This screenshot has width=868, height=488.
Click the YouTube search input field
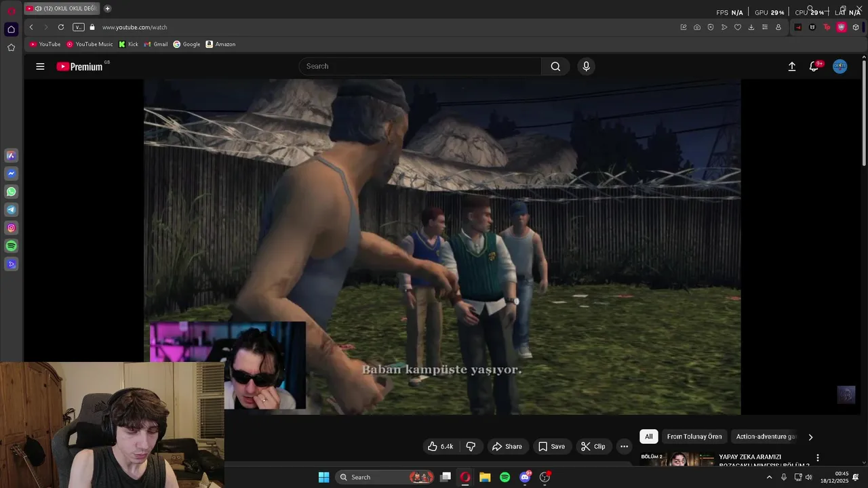420,66
